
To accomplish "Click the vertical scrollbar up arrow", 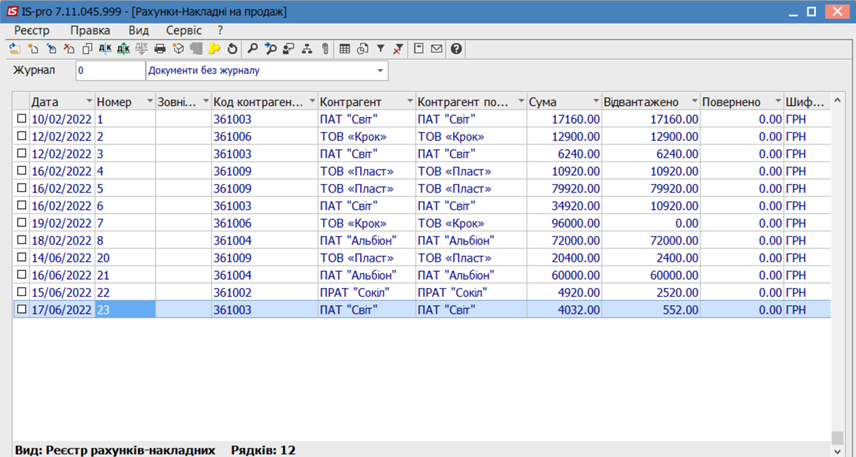I will pos(837,101).
